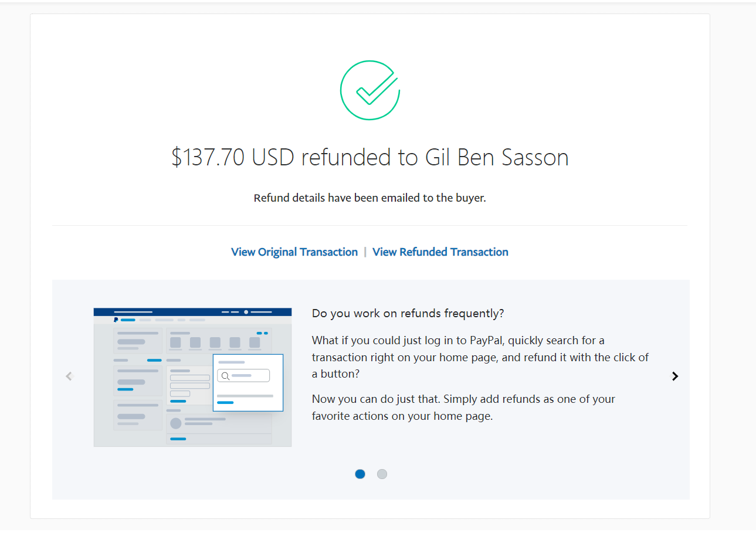756x550 pixels.
Task: Click the green success checkmark icon
Action: [370, 90]
